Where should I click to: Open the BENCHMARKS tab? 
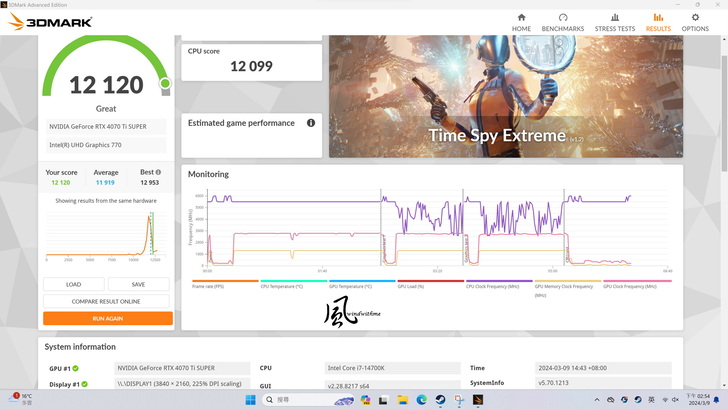563,22
